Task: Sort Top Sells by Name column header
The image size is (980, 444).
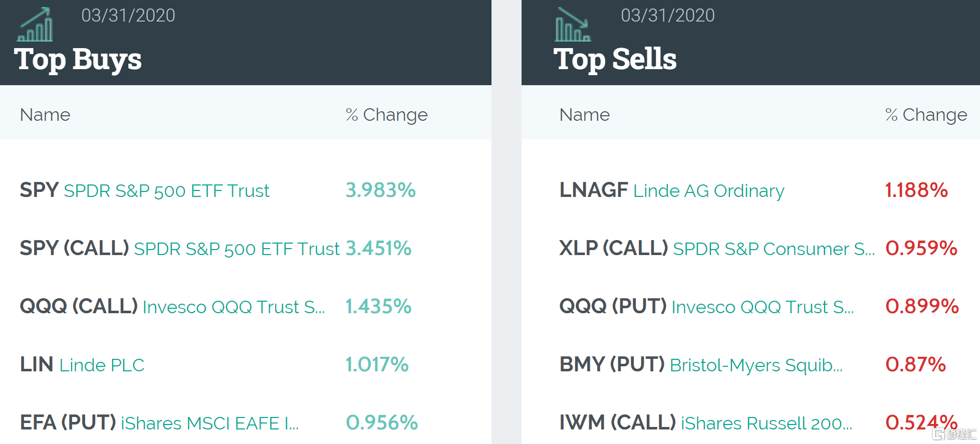Action: pyautogui.click(x=584, y=115)
